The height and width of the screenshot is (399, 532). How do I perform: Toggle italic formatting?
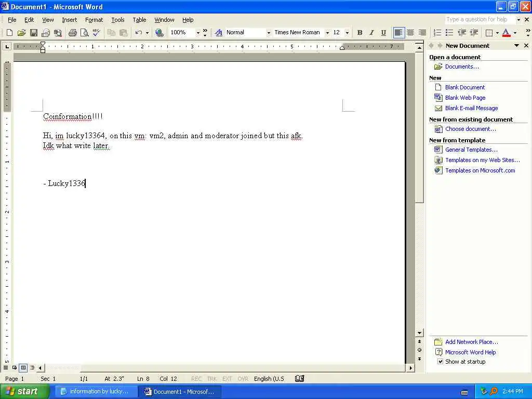371,33
